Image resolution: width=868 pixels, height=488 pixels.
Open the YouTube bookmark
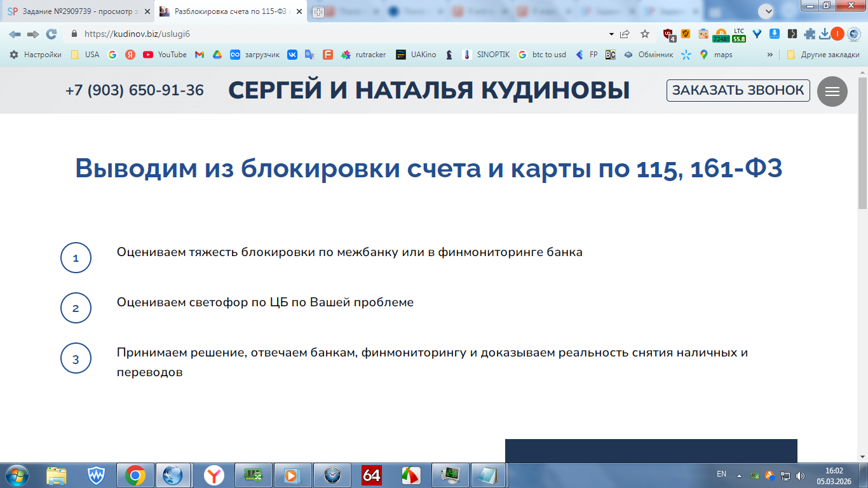(x=165, y=55)
